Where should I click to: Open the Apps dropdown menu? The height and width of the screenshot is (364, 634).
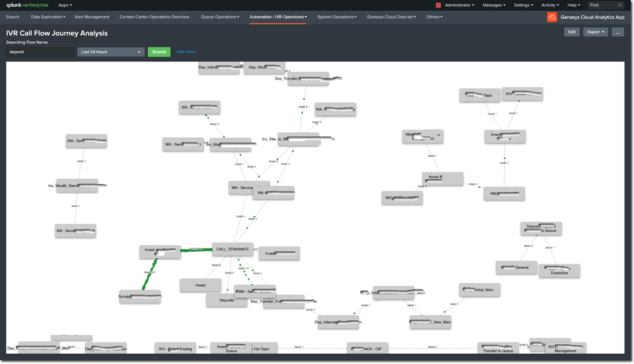coord(65,5)
